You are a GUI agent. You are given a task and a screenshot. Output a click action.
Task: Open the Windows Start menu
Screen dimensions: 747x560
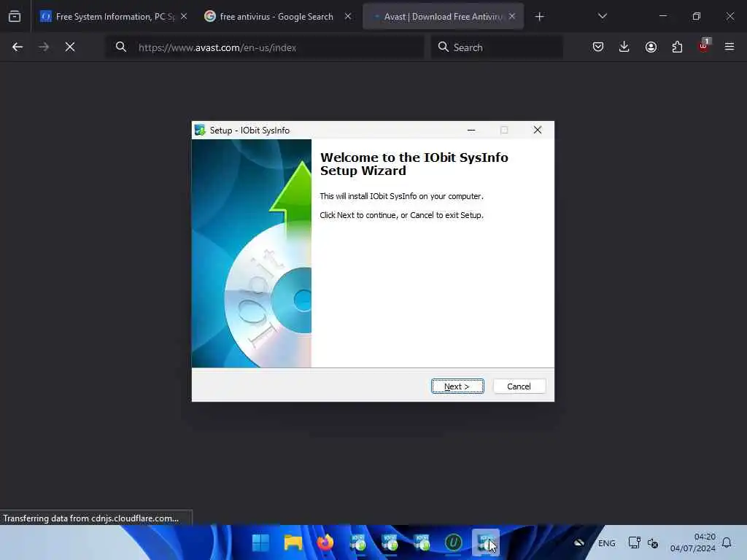tap(260, 542)
